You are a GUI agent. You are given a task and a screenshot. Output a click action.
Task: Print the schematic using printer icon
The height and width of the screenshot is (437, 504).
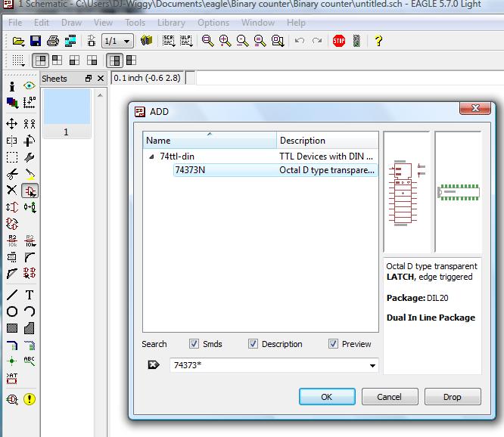click(53, 41)
